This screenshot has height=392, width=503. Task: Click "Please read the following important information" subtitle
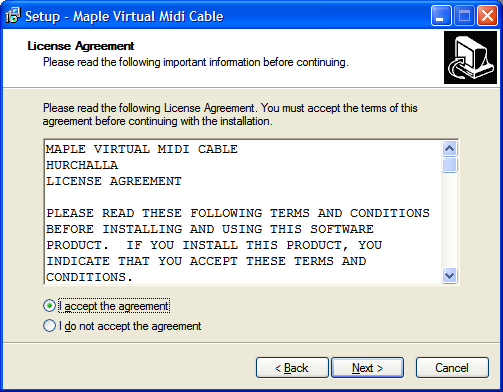point(196,62)
